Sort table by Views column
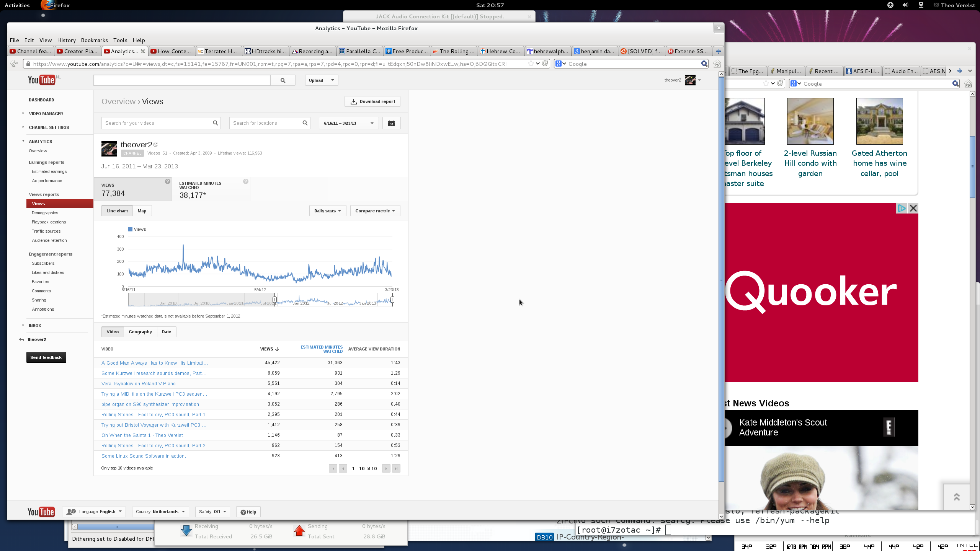980x551 pixels. point(269,349)
